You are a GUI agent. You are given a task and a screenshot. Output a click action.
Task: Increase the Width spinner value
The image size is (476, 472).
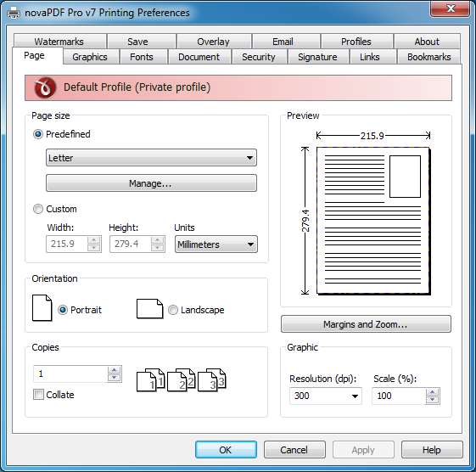94,240
